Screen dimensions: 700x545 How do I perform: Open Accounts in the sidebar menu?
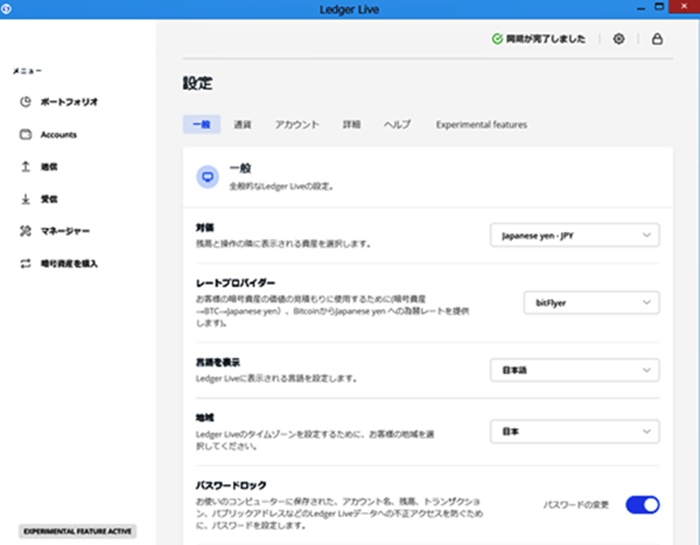(x=58, y=134)
